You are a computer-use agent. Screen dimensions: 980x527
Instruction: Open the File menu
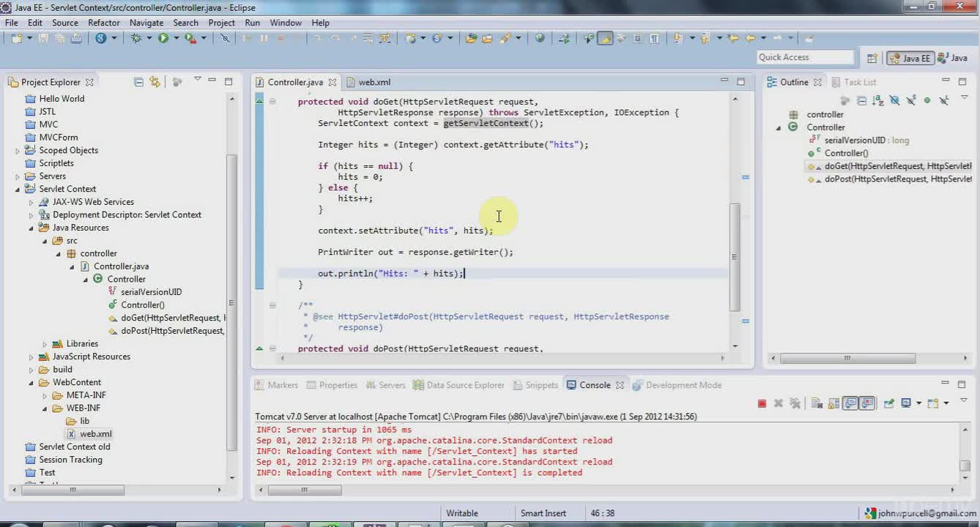pos(12,23)
